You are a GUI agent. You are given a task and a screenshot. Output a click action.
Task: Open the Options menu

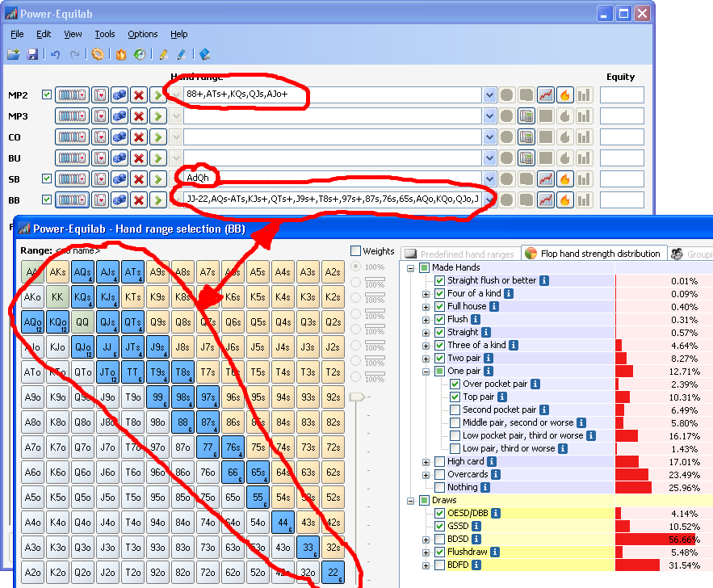[x=142, y=34]
